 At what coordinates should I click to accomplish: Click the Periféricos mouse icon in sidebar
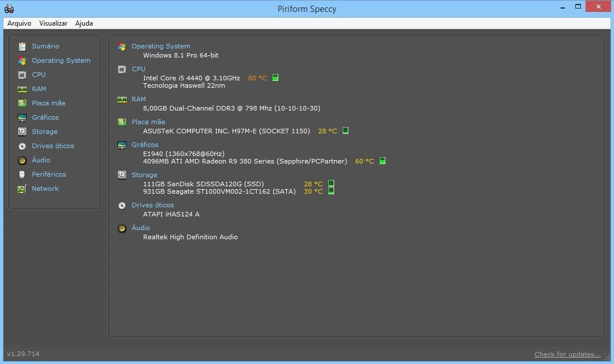(x=22, y=174)
